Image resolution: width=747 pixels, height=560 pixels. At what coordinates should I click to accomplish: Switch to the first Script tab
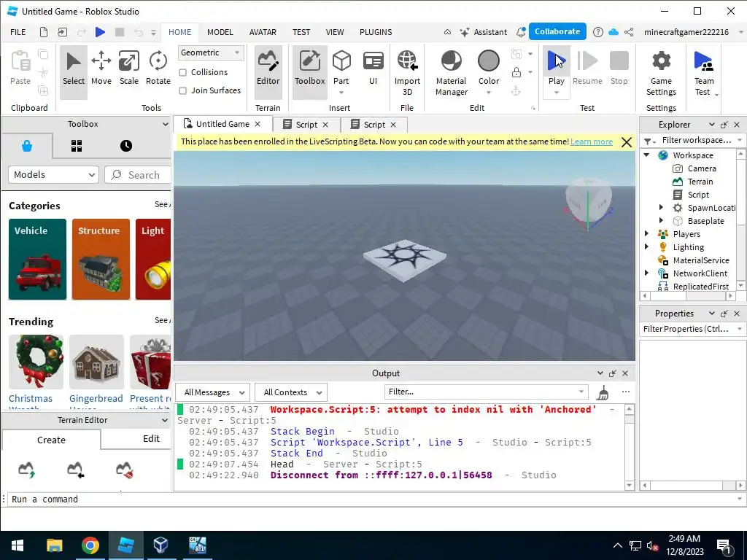click(x=306, y=125)
